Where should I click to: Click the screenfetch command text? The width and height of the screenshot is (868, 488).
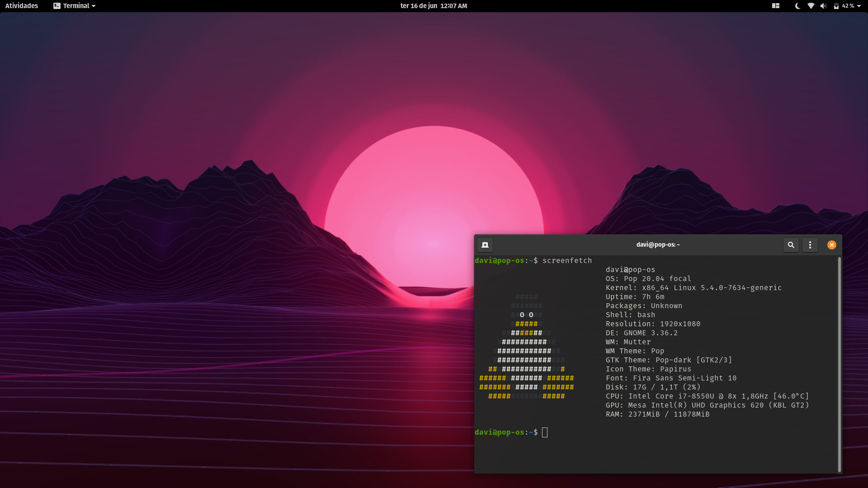[567, 261]
